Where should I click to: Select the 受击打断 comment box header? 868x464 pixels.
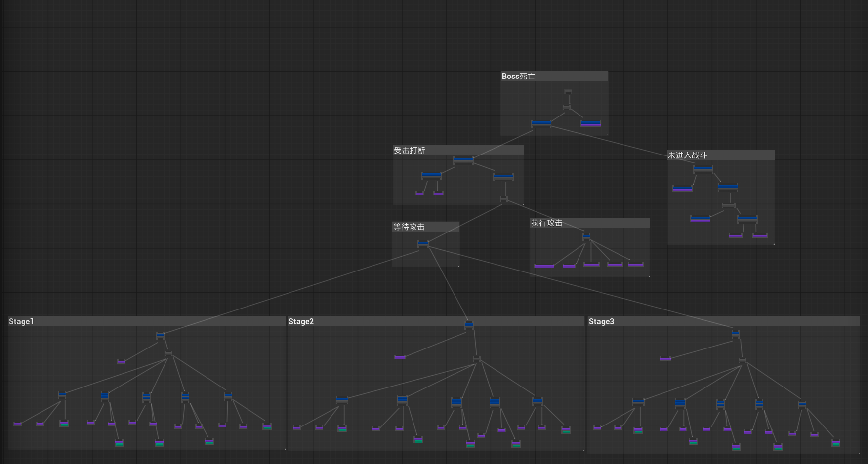pyautogui.click(x=458, y=150)
